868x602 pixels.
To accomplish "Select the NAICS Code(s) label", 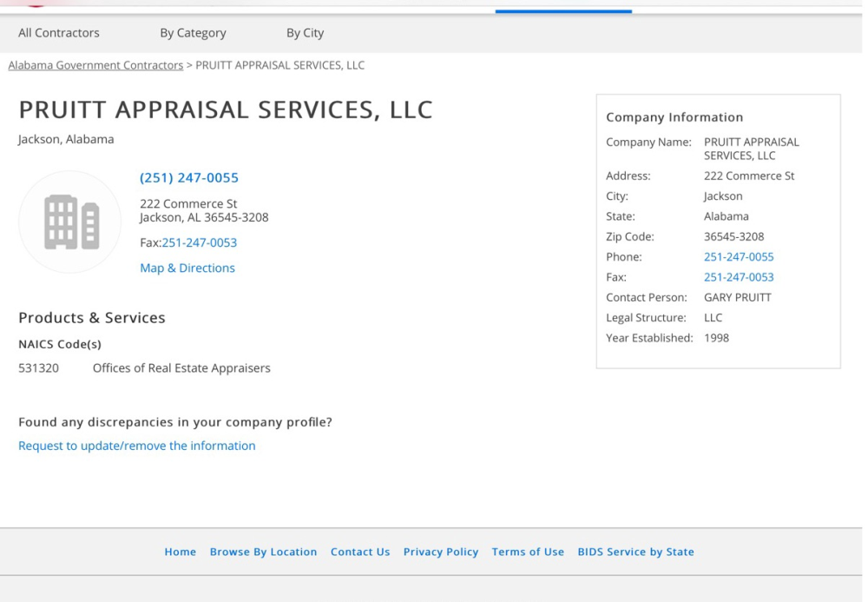I will click(60, 344).
